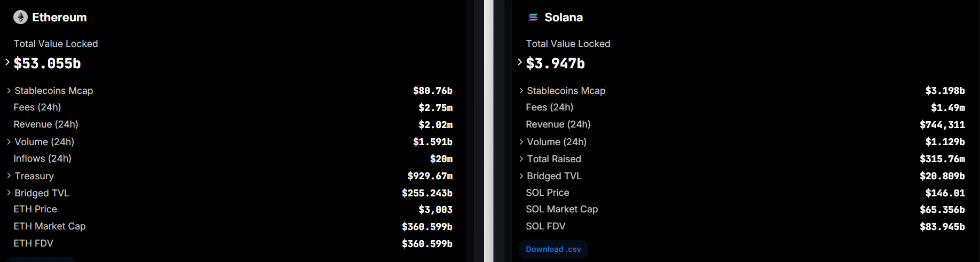980x262 pixels.
Task: Download Solana data as .csv
Action: (x=553, y=249)
